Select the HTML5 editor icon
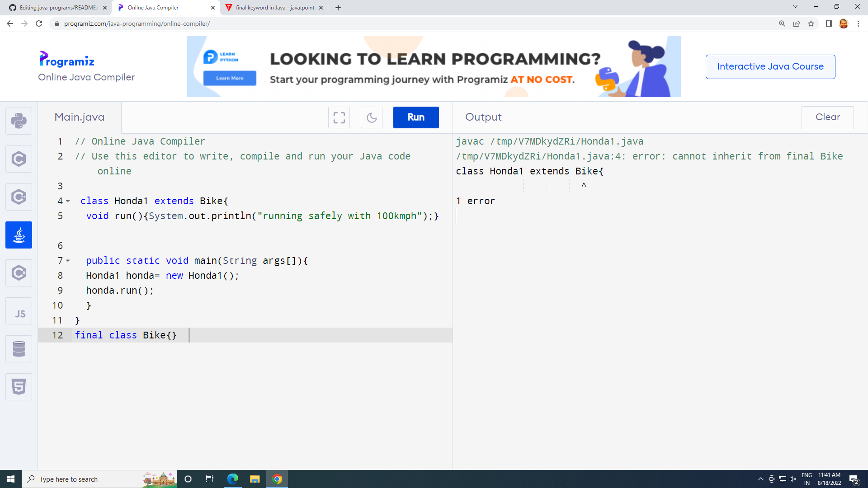This screenshot has height=488, width=868. click(19, 386)
